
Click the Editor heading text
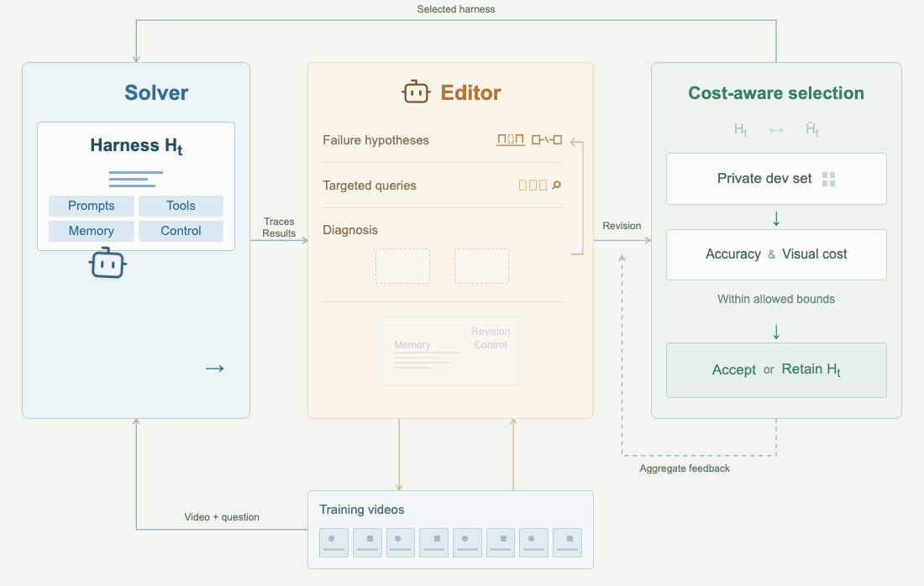pyautogui.click(x=471, y=92)
